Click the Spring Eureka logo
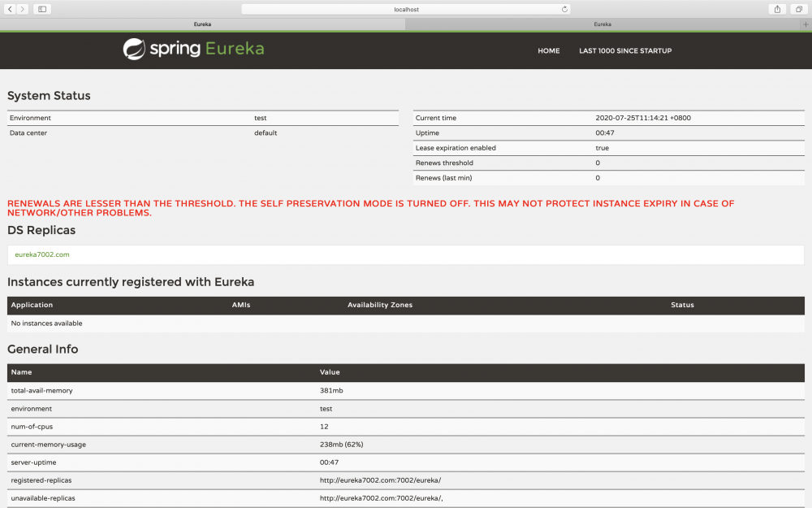Image resolution: width=812 pixels, height=508 pixels. (x=192, y=50)
